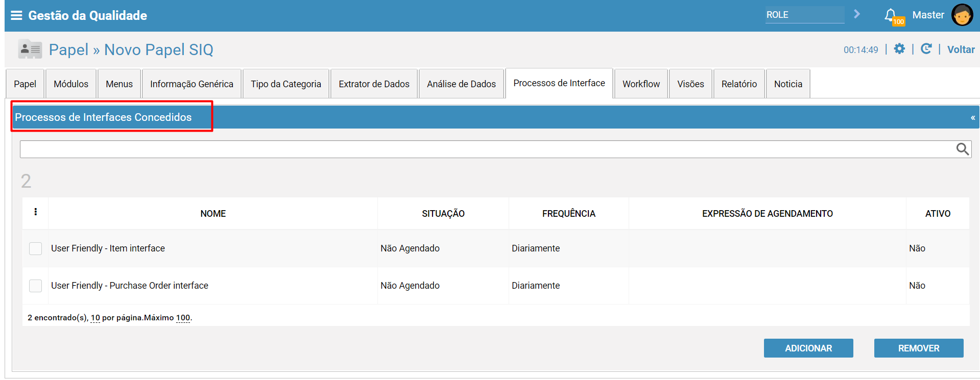Open the Workflow tab
This screenshot has height=380, width=980.
tap(641, 84)
